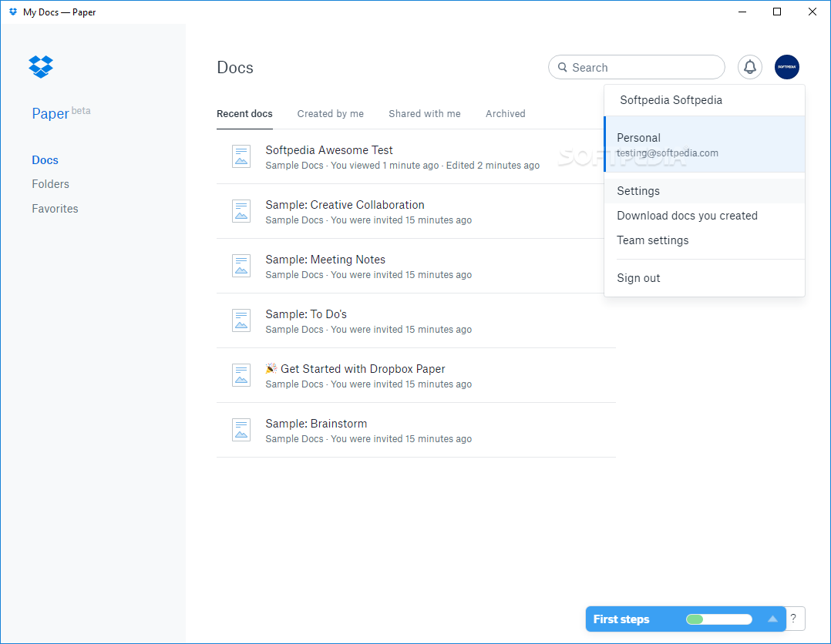
Task: Click the search magnifier icon
Action: pos(562,67)
